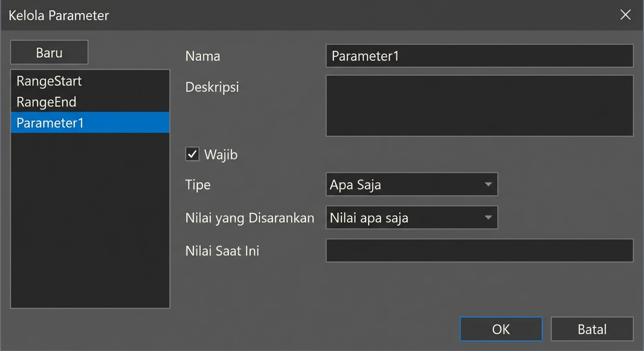This screenshot has width=644, height=351.
Task: Click the Deskripsi text area
Action: coord(479,106)
